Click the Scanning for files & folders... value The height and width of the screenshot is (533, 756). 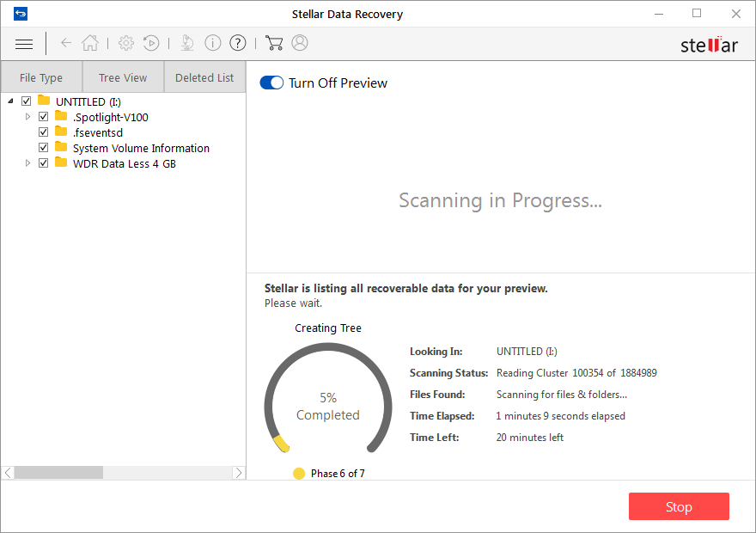[x=562, y=395]
